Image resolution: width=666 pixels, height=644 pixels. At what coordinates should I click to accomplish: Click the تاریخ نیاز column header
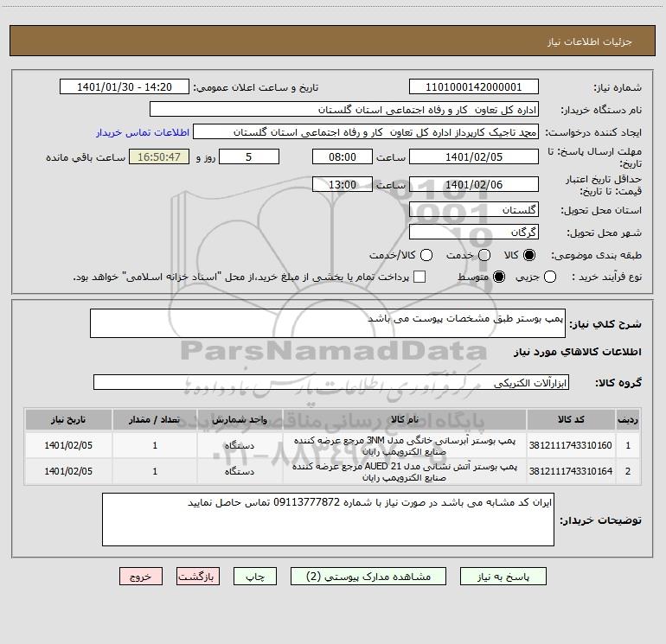pyautogui.click(x=68, y=420)
